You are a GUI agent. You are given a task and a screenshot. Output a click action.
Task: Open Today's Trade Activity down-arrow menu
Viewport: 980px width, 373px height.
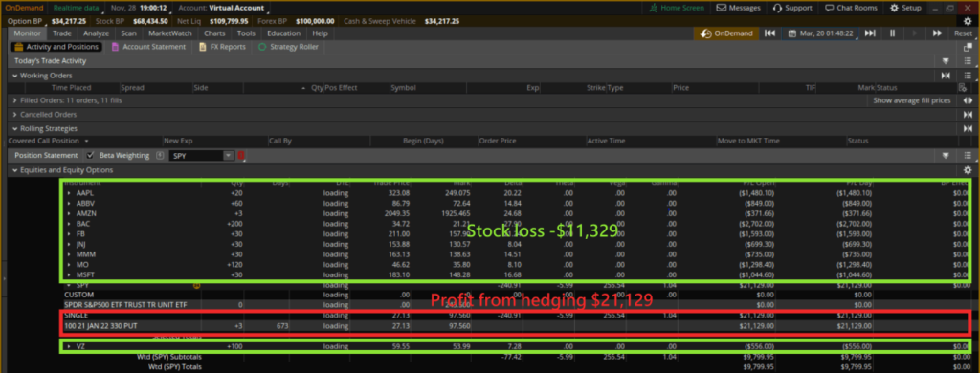coord(946,61)
